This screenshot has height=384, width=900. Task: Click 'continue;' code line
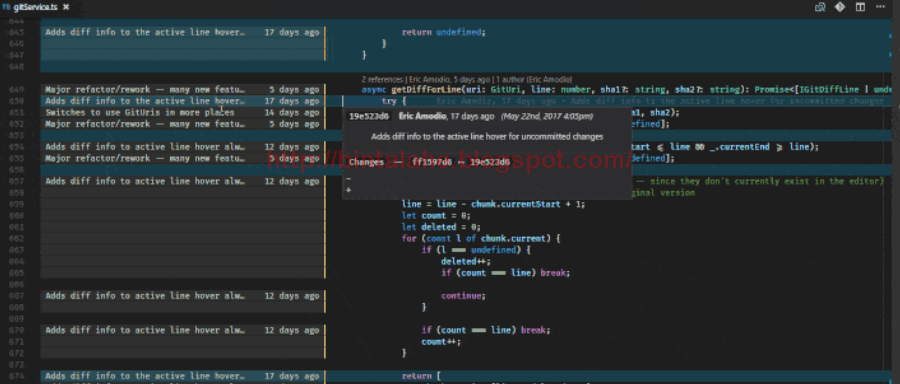click(x=463, y=296)
